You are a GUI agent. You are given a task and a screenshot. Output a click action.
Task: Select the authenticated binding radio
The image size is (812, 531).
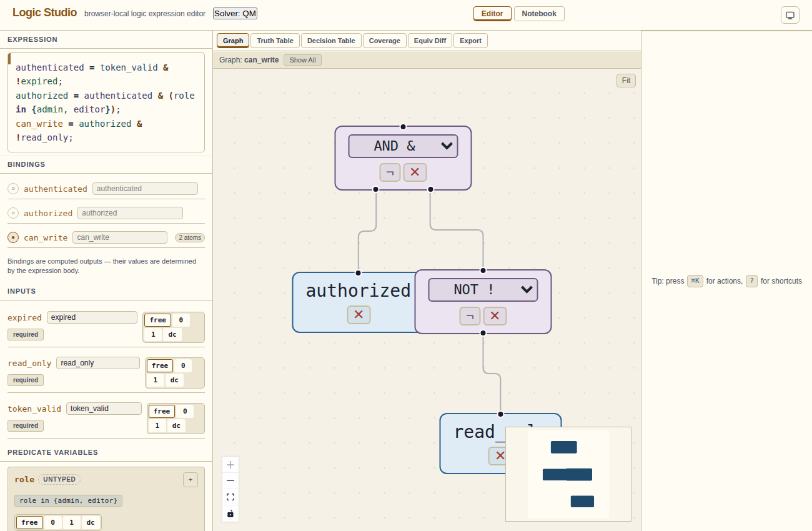(x=13, y=189)
